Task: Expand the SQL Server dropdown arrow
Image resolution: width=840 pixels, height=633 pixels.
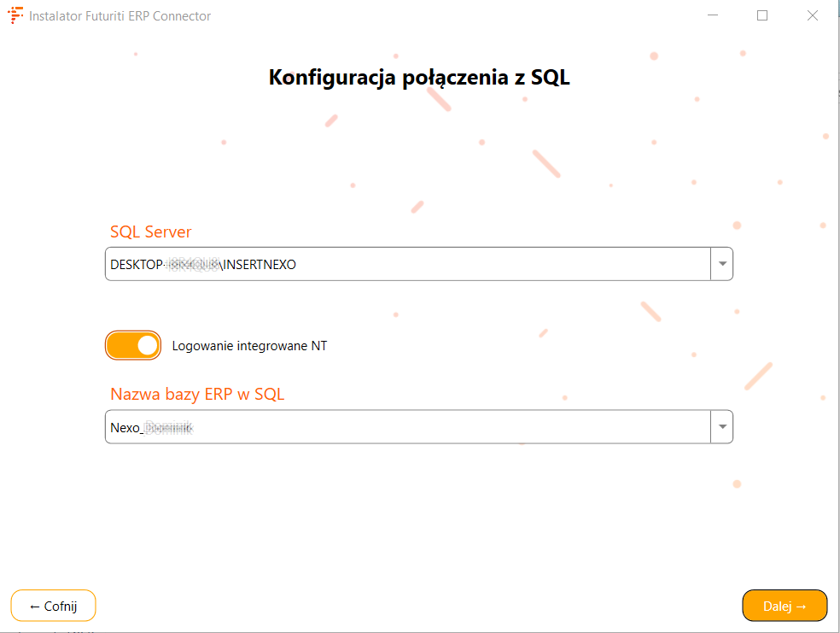Action: coord(722,264)
